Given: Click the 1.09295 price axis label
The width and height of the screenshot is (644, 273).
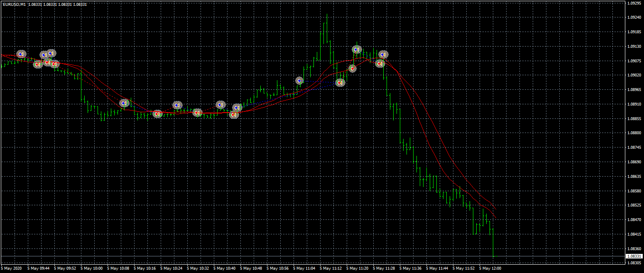Looking at the screenshot, I should pyautogui.click(x=634, y=3).
